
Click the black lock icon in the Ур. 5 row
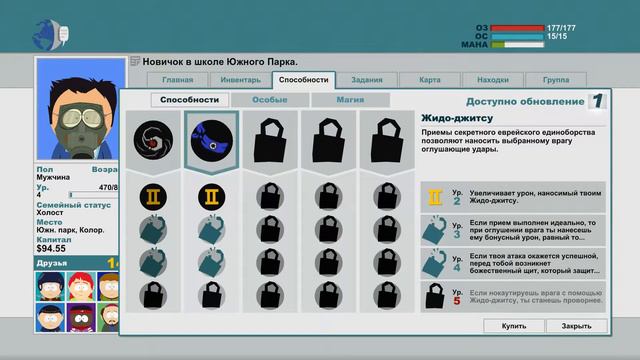[x=435, y=296]
